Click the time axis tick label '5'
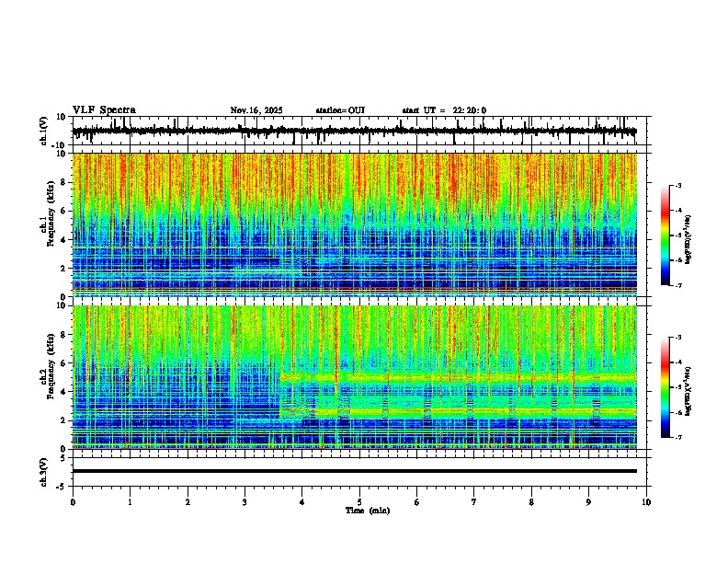This screenshot has height=563, width=728. pos(359,502)
